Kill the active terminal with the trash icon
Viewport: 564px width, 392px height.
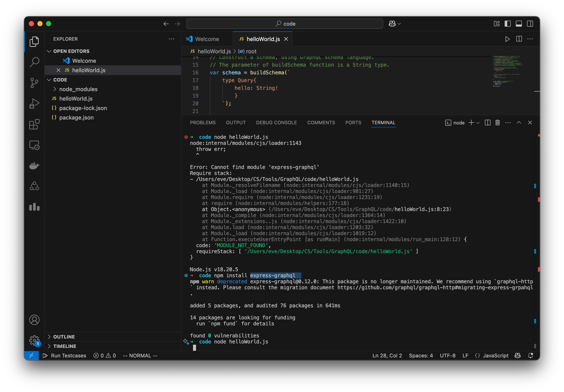click(x=498, y=122)
